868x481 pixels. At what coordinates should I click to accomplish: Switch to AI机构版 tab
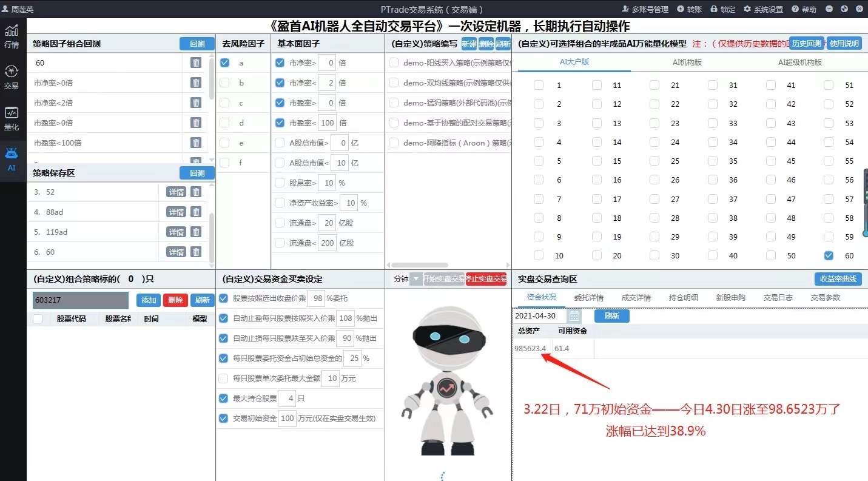point(687,62)
